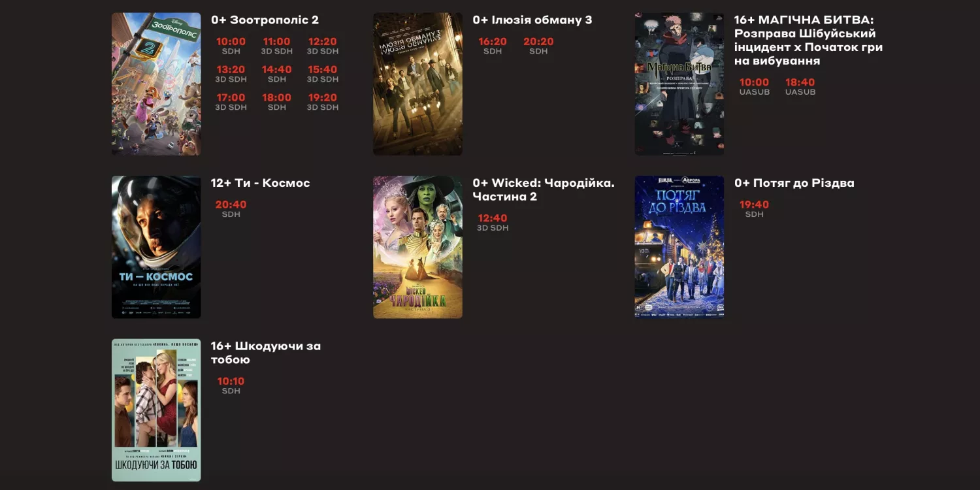The width and height of the screenshot is (980, 490).
Task: Open the Зоотрополіс 2 movie title link
Action: point(263,20)
